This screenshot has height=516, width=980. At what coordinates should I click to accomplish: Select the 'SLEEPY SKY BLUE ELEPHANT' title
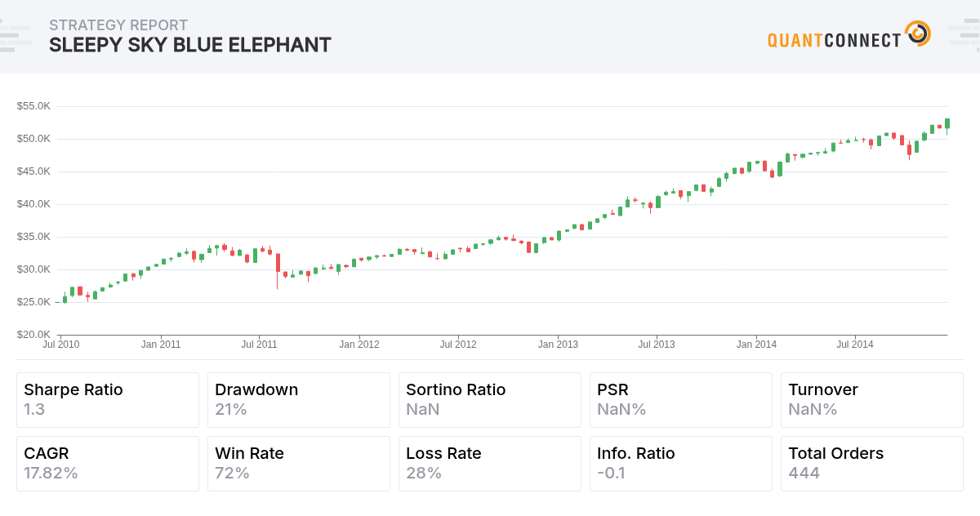pyautogui.click(x=190, y=45)
